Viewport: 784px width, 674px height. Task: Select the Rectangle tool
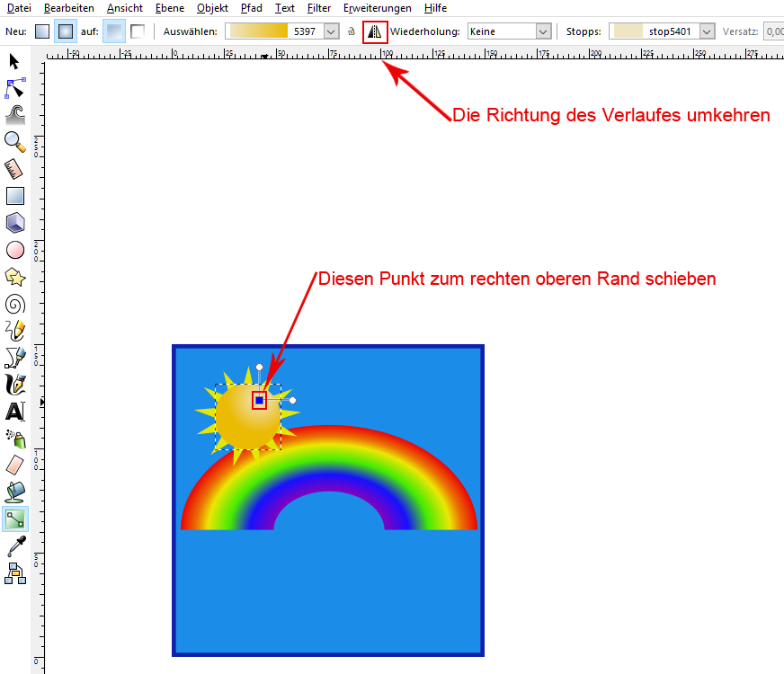[x=15, y=196]
